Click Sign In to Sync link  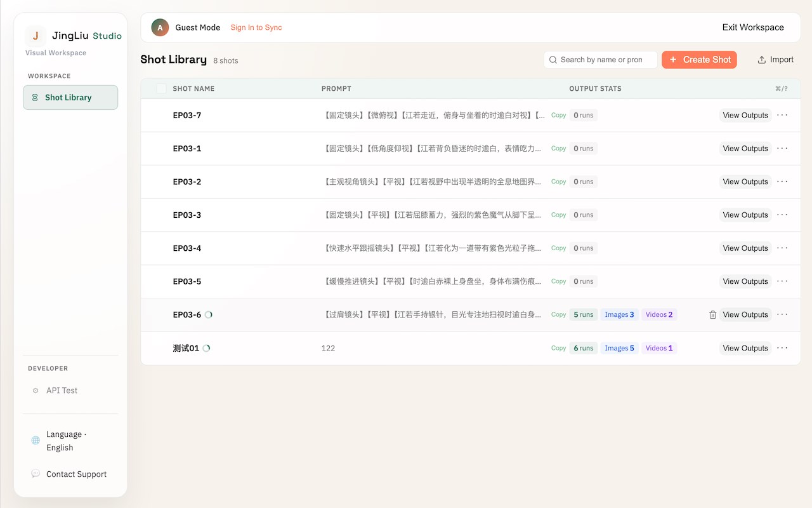pyautogui.click(x=256, y=27)
